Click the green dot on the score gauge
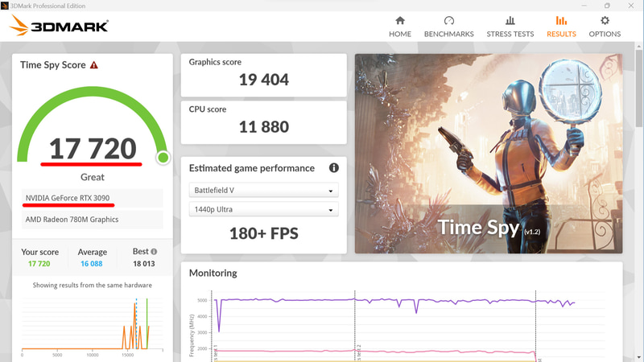 click(x=163, y=157)
